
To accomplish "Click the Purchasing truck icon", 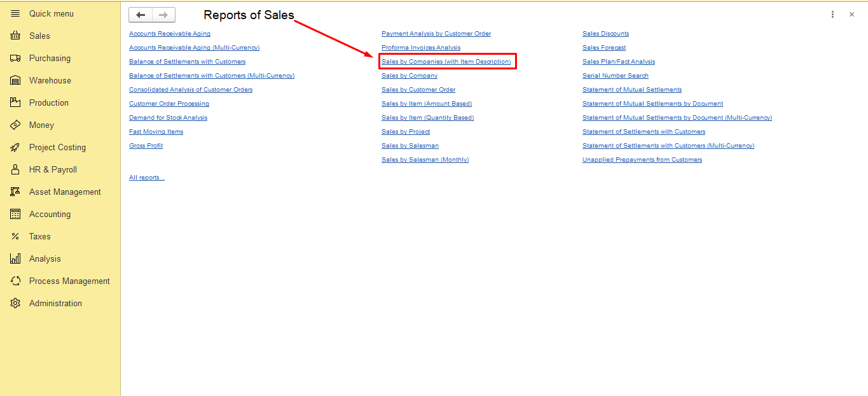I will point(15,59).
